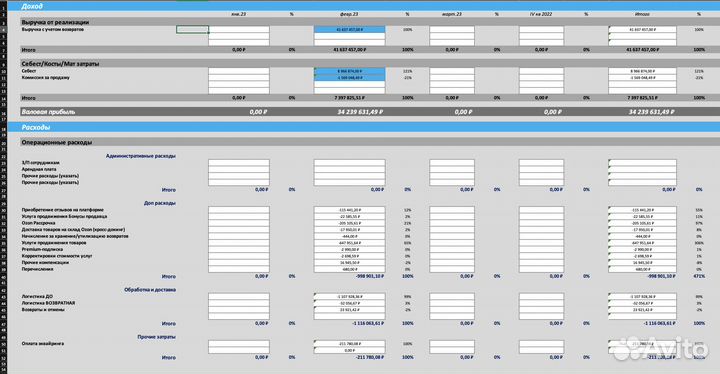This screenshot has width=720, height=374.
Task: Click the 'янв.23' column header
Action: pos(239,14)
